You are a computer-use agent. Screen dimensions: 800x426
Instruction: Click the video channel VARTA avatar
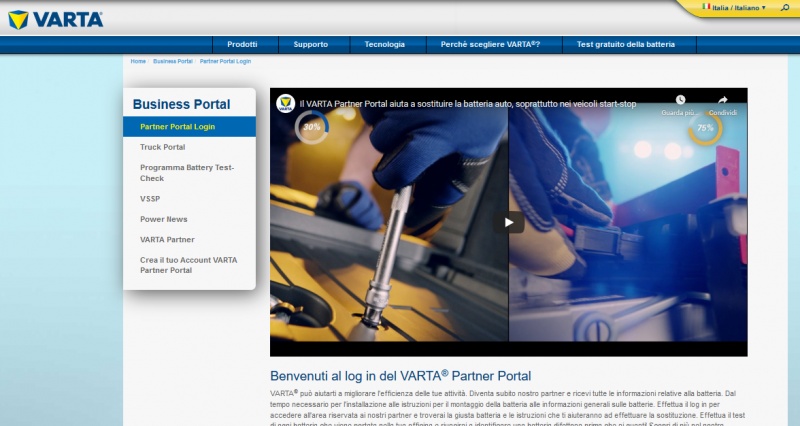[286, 104]
